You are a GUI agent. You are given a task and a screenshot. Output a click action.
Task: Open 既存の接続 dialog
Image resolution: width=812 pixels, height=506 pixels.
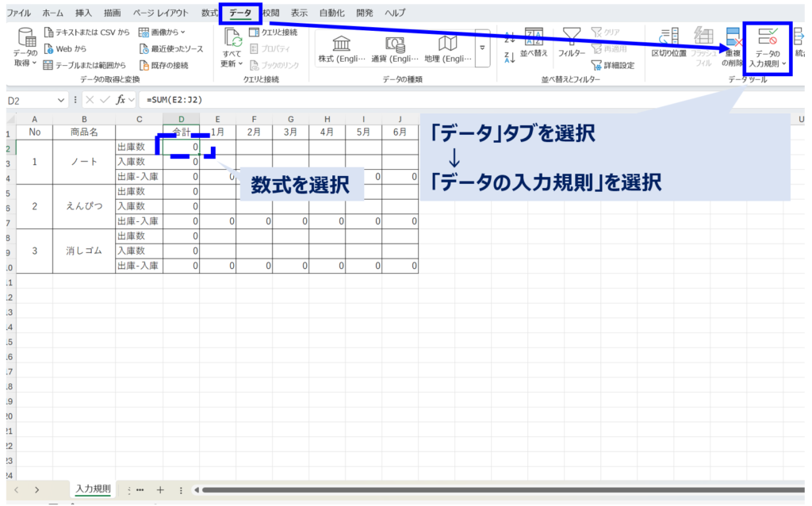pyautogui.click(x=163, y=65)
